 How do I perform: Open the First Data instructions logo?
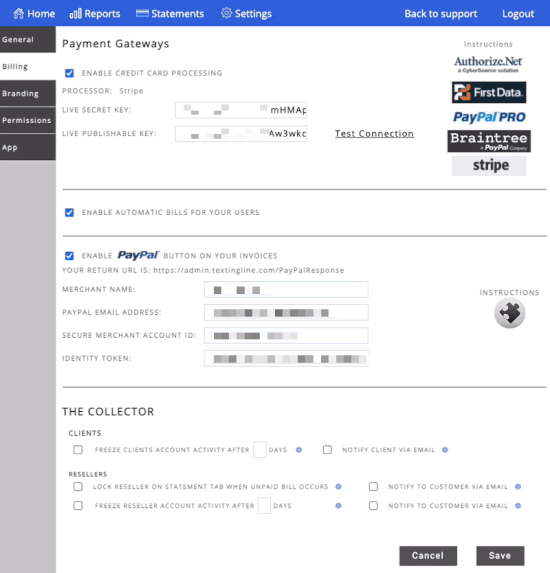(489, 92)
